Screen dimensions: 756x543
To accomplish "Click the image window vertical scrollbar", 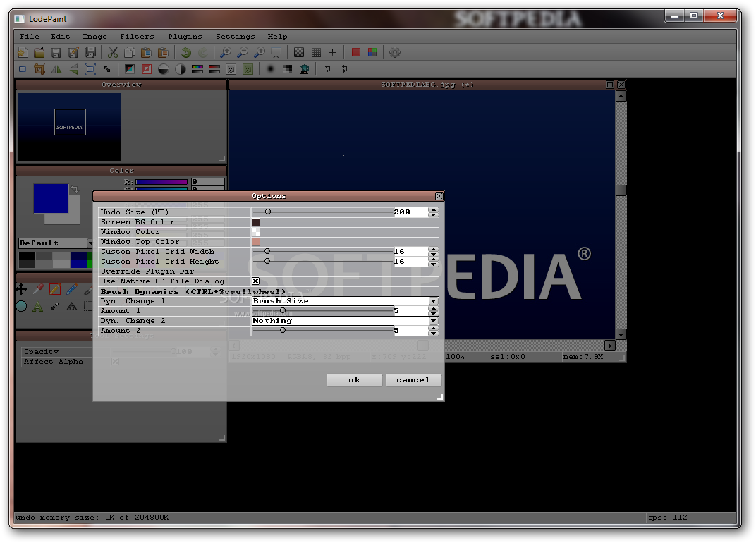I will click(621, 215).
